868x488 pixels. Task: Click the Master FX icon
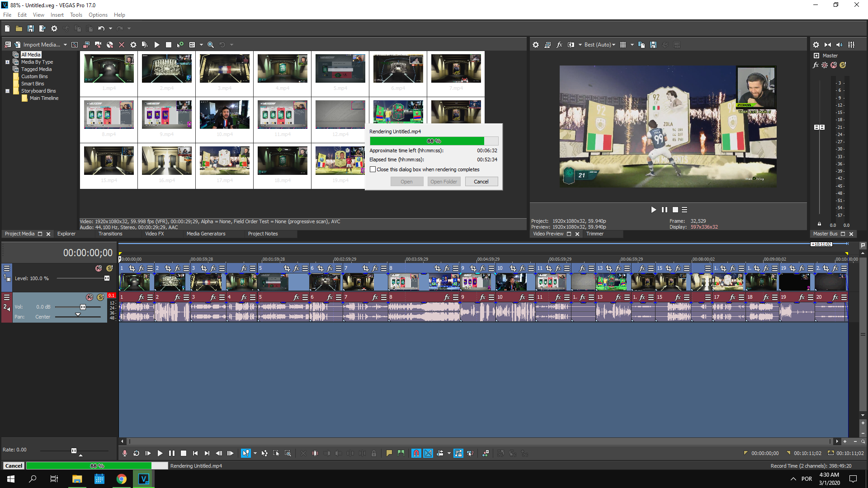click(x=816, y=65)
